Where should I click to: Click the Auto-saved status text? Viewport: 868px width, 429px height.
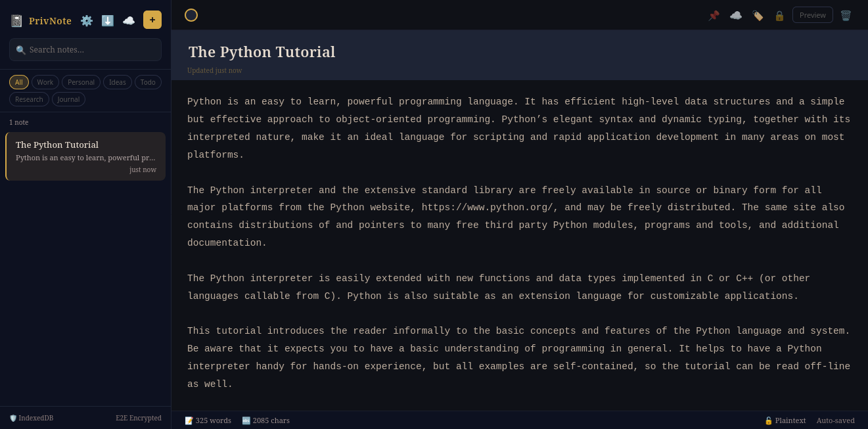(836, 420)
